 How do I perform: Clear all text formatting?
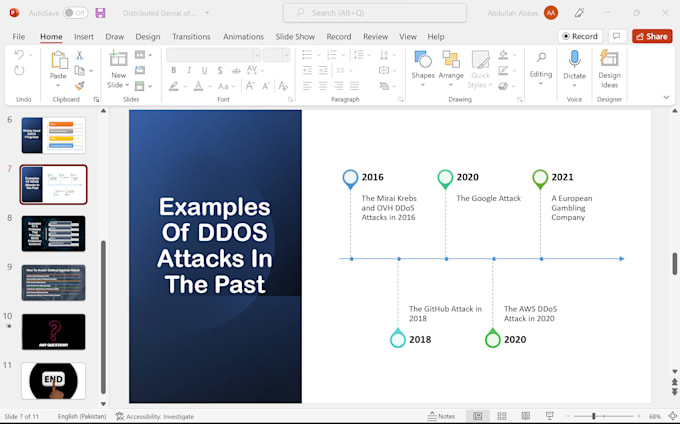(x=283, y=86)
